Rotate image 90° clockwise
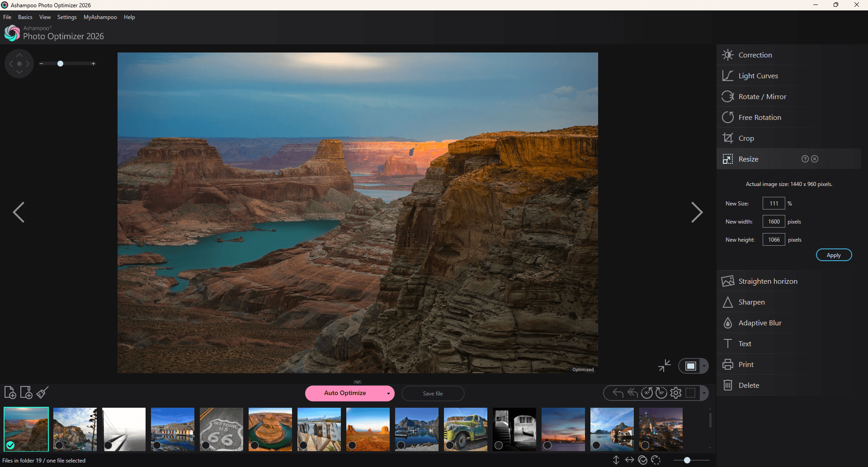Image resolution: width=868 pixels, height=467 pixels. pos(661,393)
